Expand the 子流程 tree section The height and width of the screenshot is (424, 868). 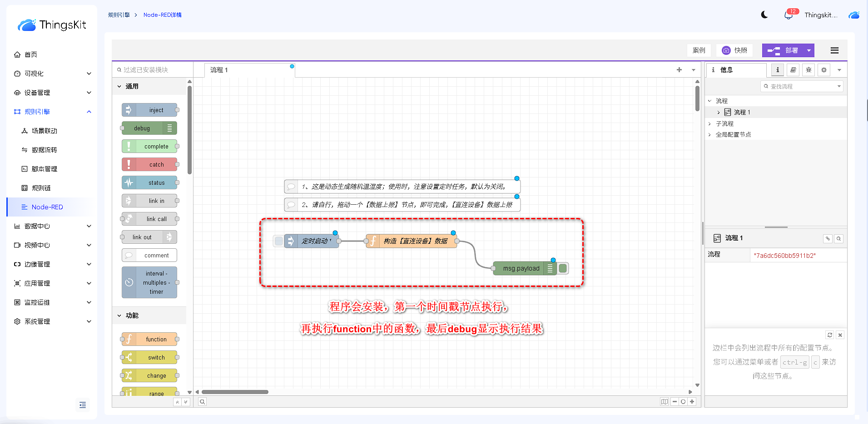[709, 123]
